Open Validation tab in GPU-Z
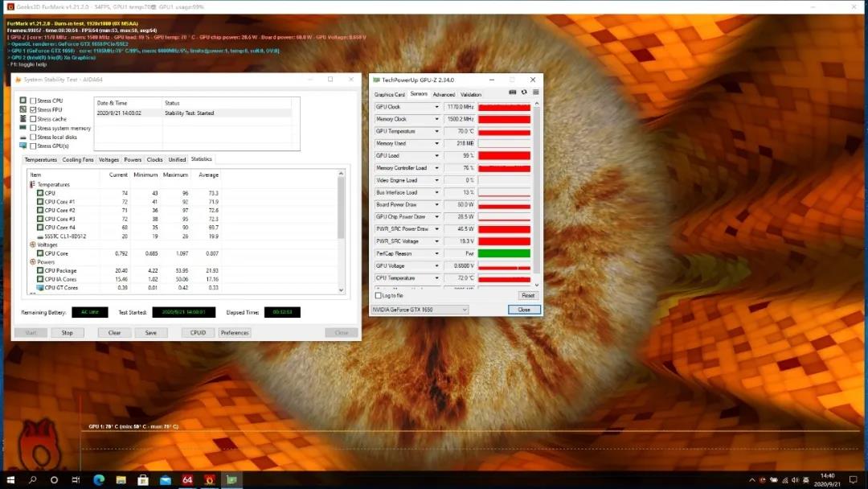 tap(471, 95)
